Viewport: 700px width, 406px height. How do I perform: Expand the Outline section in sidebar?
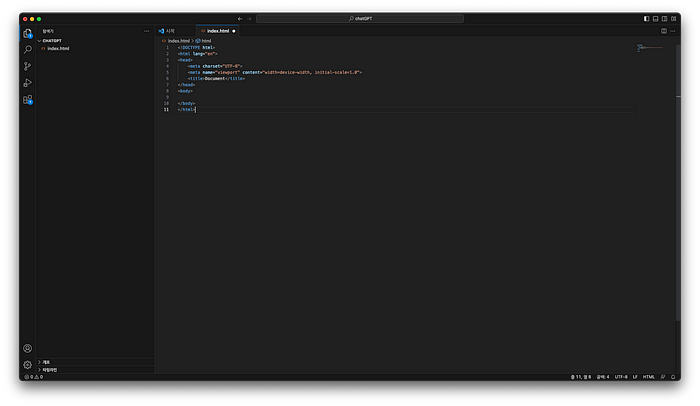(x=45, y=362)
